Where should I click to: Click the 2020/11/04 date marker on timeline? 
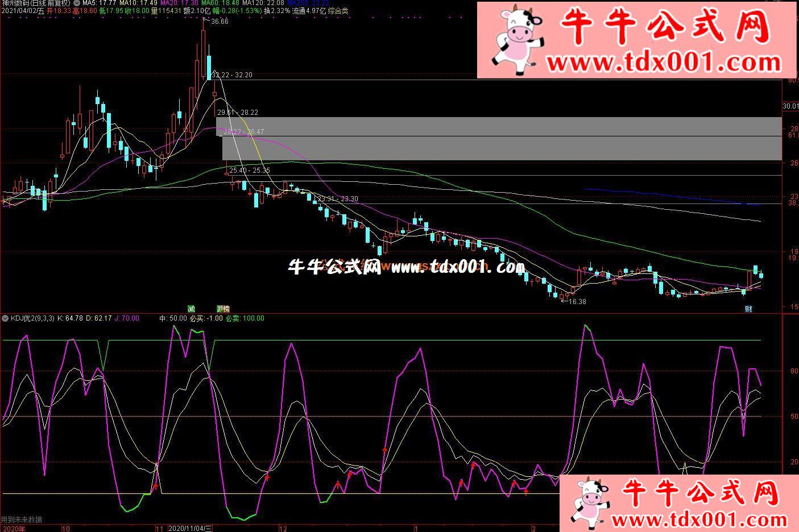191,528
